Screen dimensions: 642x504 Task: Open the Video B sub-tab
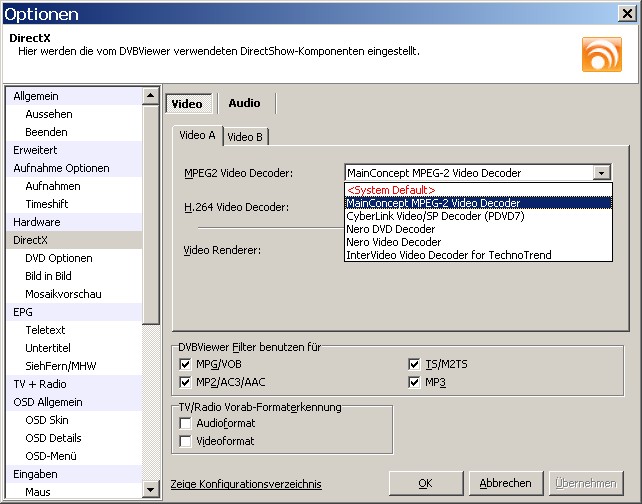pos(245,137)
